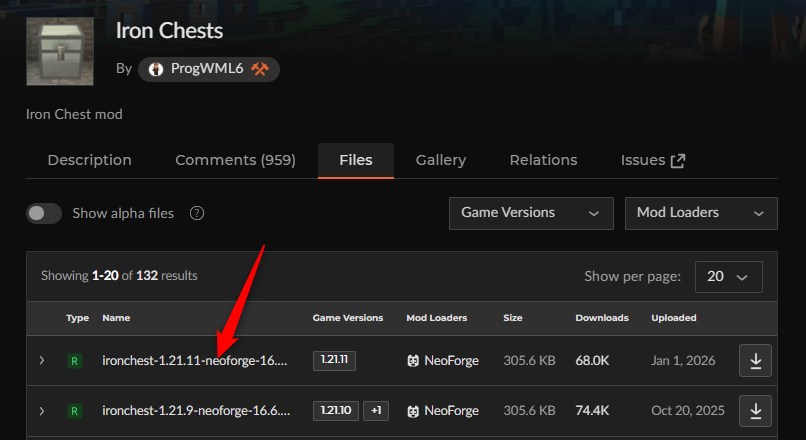Click the Mod Loaders column header
The height and width of the screenshot is (440, 806).
[x=436, y=318]
